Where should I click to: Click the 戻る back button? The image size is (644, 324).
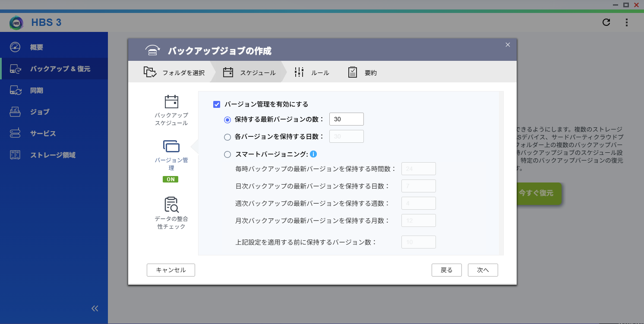tap(446, 270)
